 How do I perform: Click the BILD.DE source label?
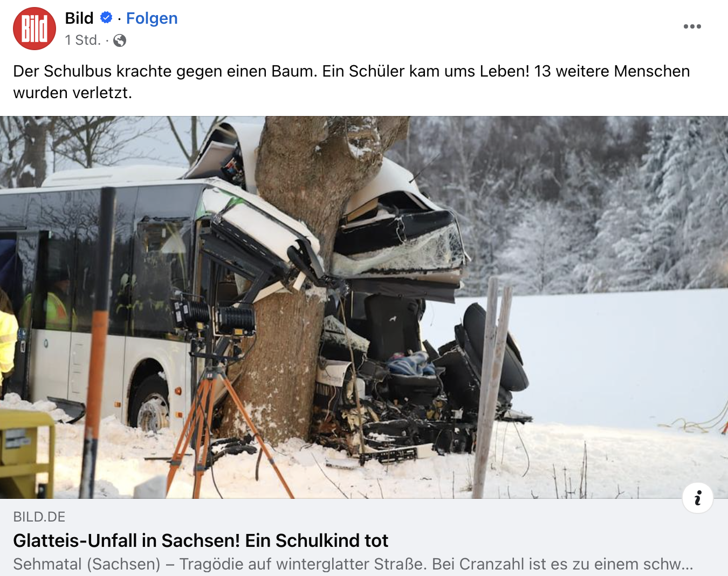tap(39, 517)
